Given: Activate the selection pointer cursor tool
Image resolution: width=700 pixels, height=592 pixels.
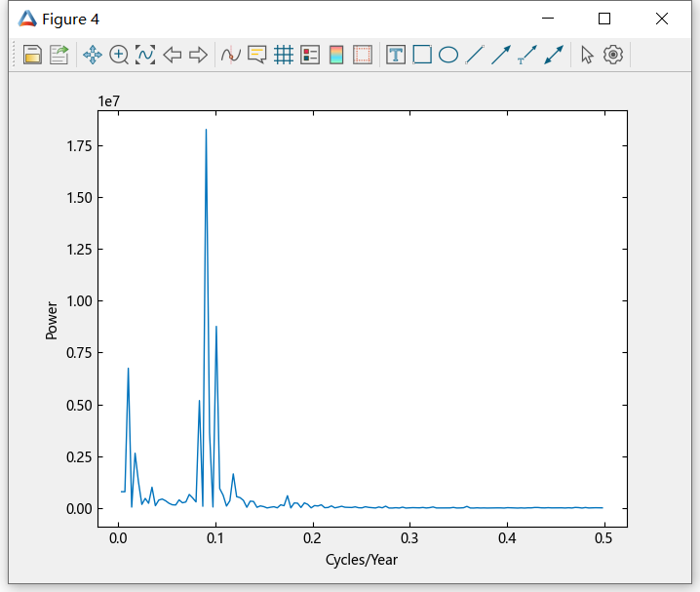Looking at the screenshot, I should (x=587, y=55).
